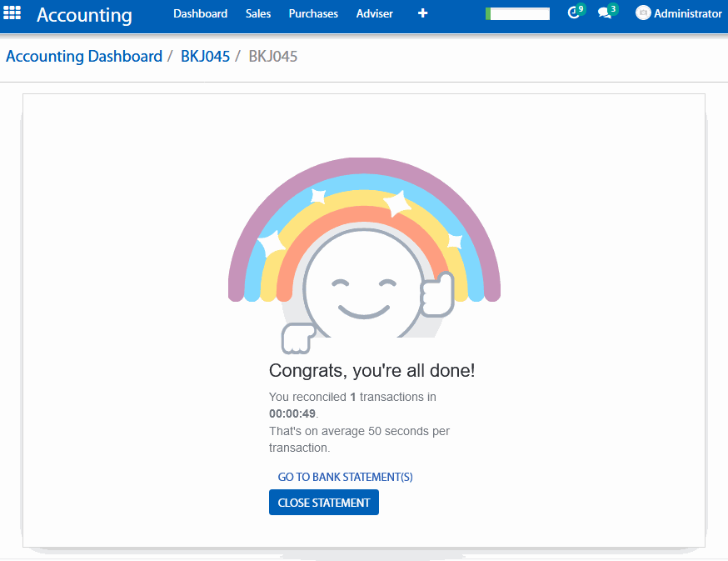The image size is (728, 561).
Task: Open the activities clock icon
Action: click(573, 13)
